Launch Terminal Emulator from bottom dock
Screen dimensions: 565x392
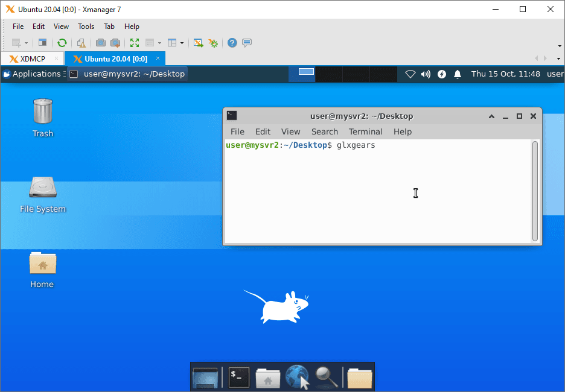click(x=239, y=378)
